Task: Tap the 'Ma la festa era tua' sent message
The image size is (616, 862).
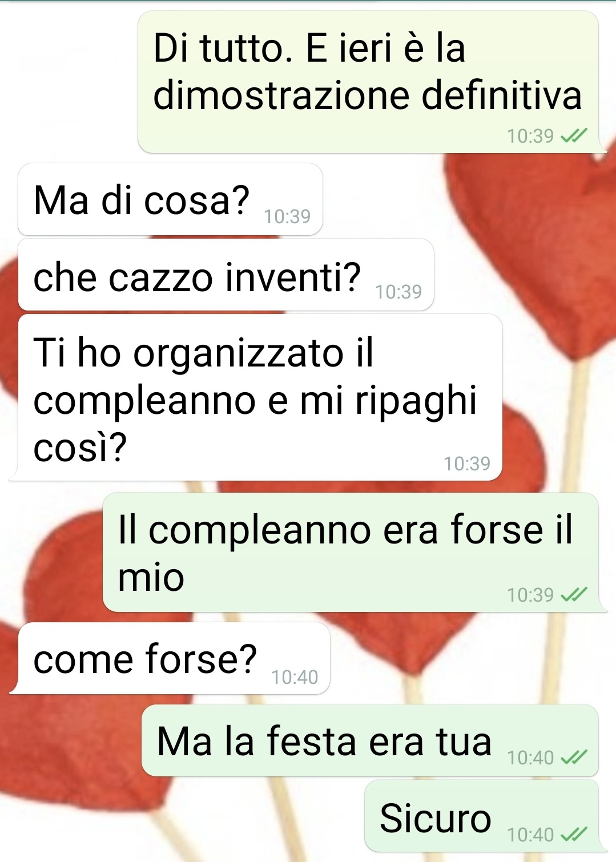Action: point(370,740)
